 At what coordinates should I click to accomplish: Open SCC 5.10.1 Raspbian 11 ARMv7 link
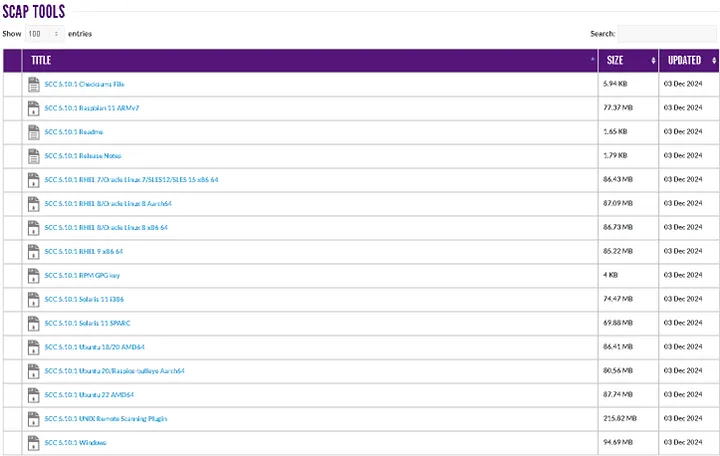tap(92, 108)
